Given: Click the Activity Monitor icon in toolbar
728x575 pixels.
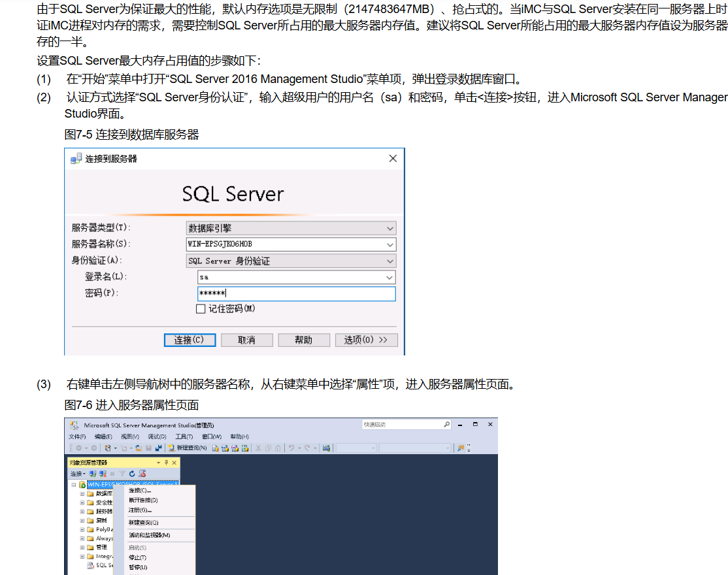Looking at the screenshot, I should (326, 448).
